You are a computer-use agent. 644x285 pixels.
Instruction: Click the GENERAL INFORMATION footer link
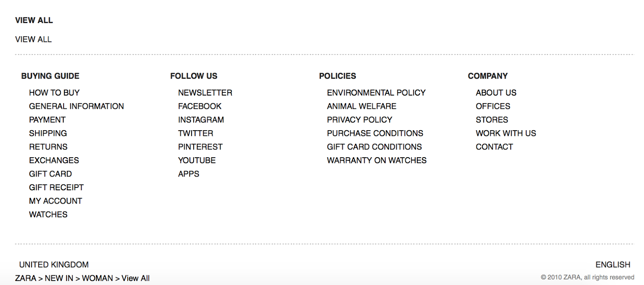pyautogui.click(x=76, y=106)
